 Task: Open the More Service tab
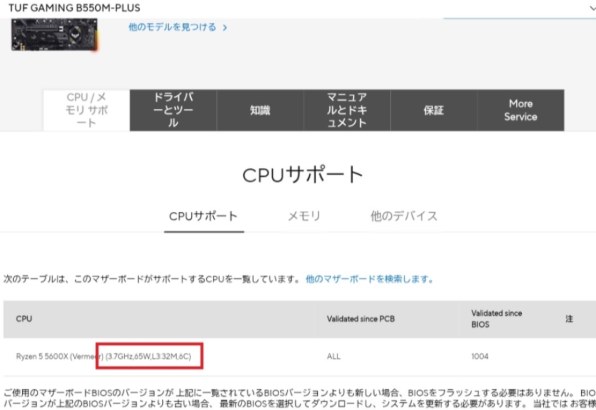click(521, 110)
